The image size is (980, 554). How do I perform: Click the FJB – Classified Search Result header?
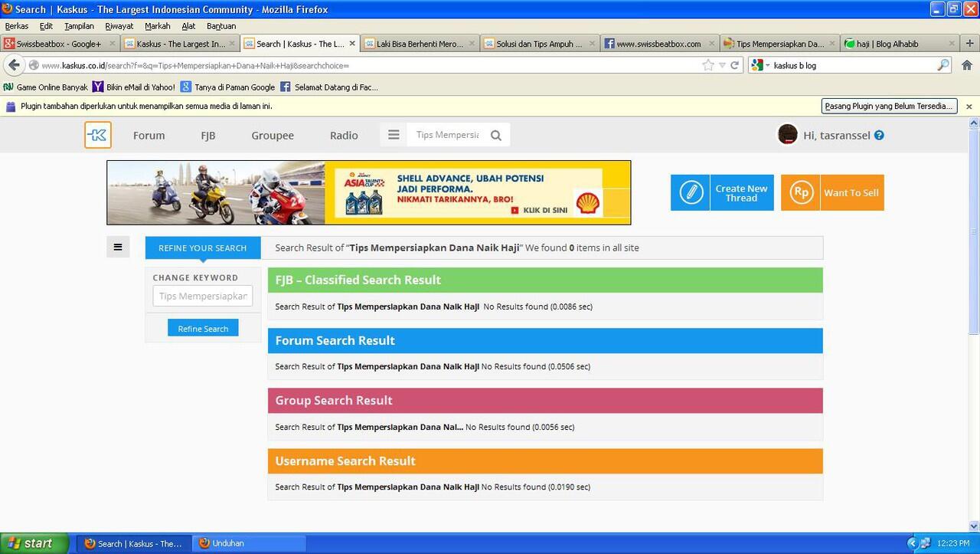(x=545, y=280)
